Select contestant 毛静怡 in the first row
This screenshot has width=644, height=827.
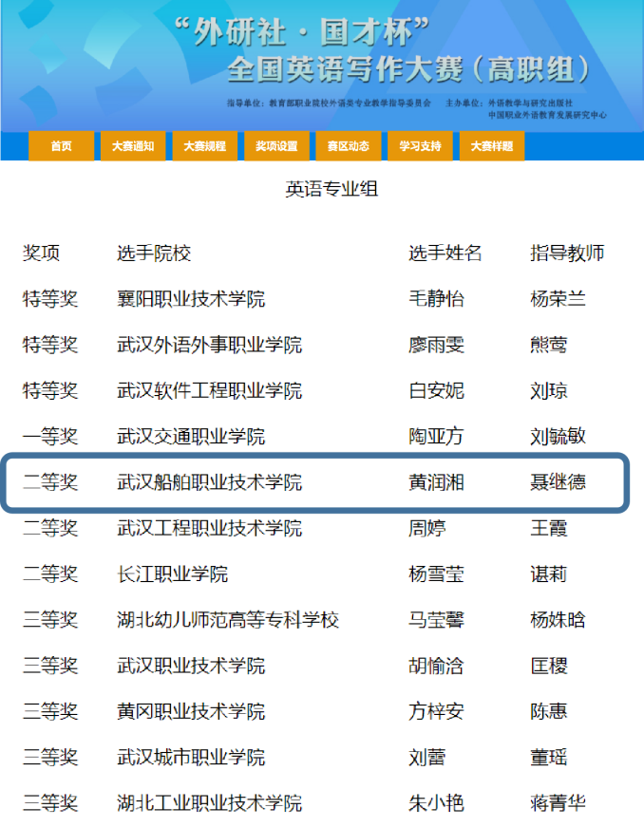pyautogui.click(x=436, y=299)
